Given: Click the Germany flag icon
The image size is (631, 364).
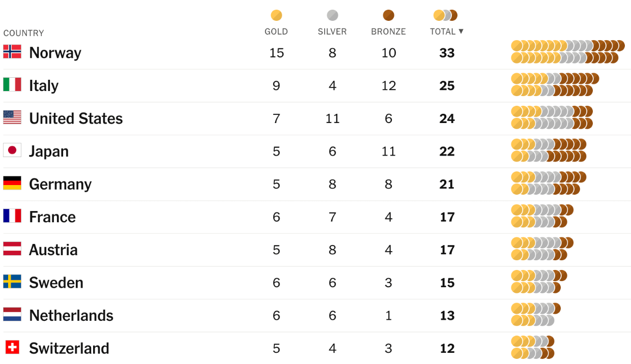Looking at the screenshot, I should [12, 183].
